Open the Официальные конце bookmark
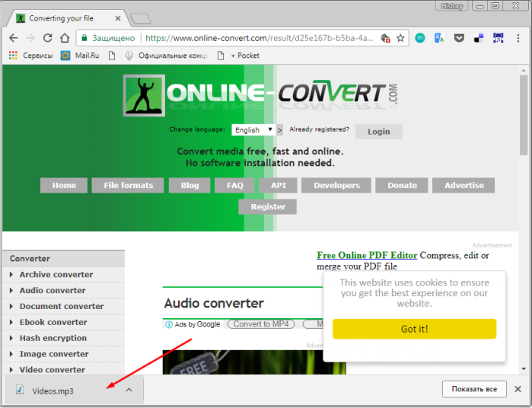The width and height of the screenshot is (532, 408). pos(166,56)
